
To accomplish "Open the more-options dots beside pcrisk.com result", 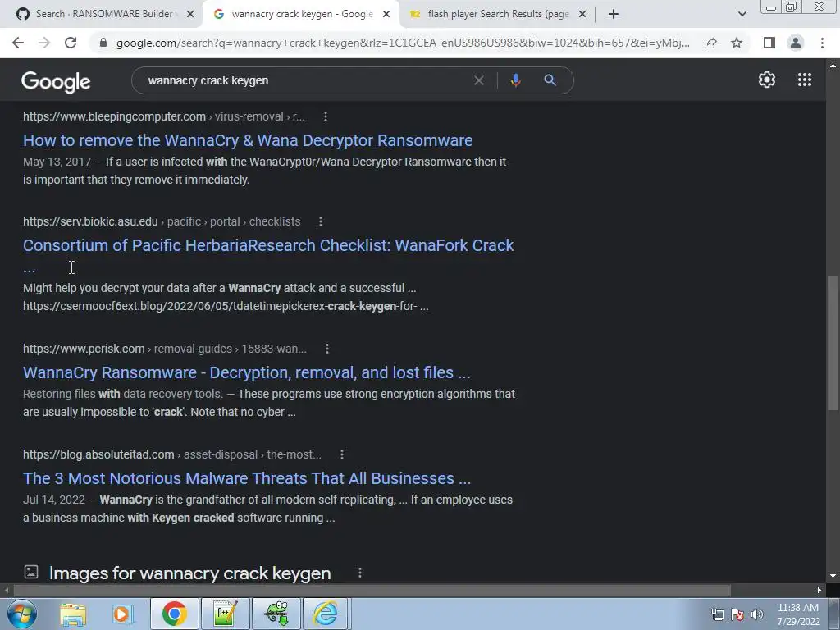I will coord(326,349).
